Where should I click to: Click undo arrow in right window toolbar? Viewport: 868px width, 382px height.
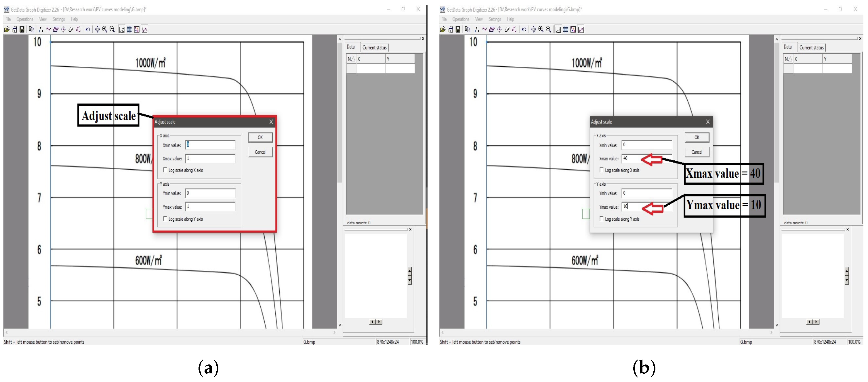524,30
